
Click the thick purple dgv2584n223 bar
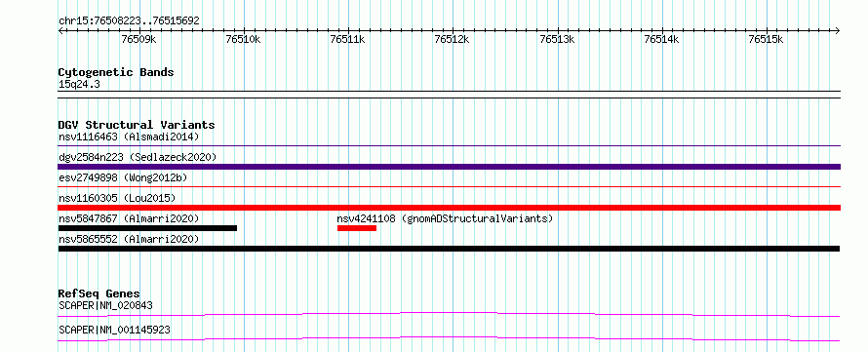449,167
